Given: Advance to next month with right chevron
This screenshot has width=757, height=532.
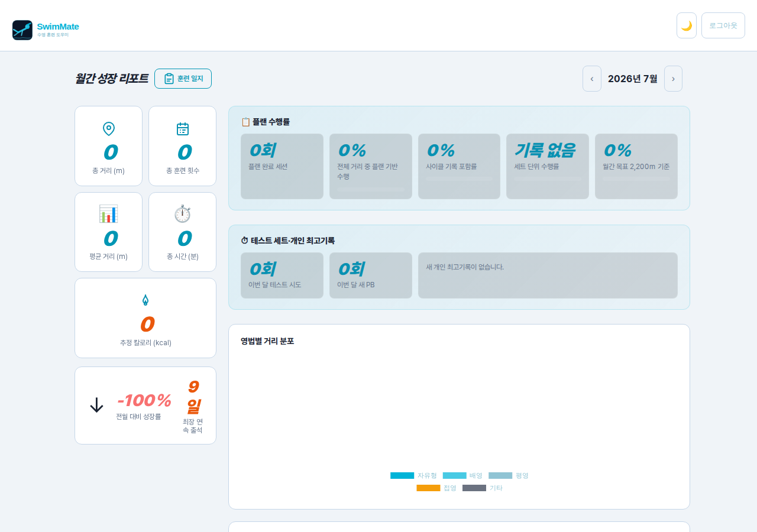Looking at the screenshot, I should click(673, 79).
